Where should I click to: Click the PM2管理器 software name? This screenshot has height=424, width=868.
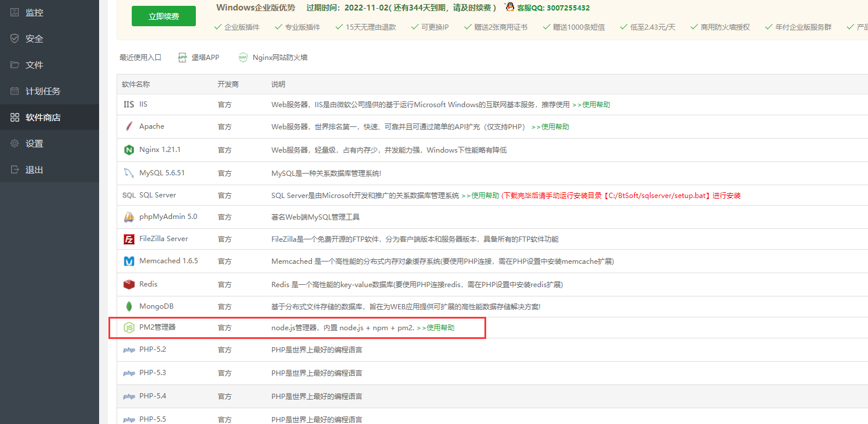click(x=157, y=327)
